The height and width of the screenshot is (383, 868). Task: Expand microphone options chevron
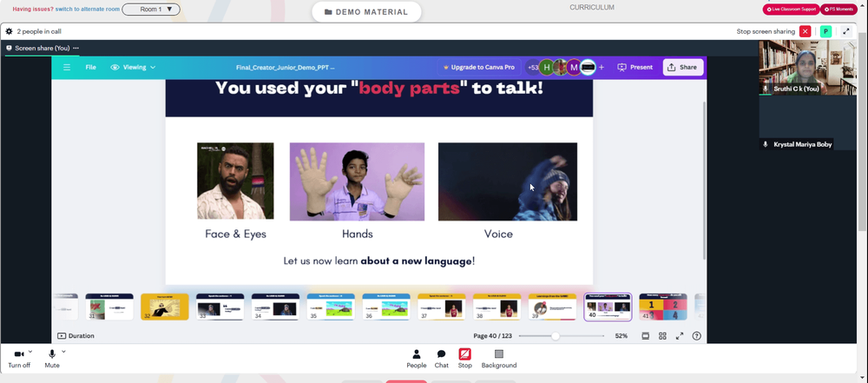[x=63, y=352]
